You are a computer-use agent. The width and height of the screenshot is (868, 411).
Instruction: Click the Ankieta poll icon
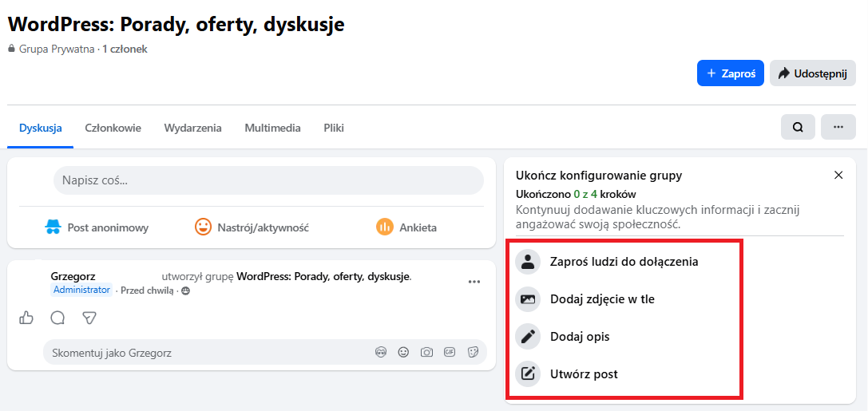[x=385, y=227]
